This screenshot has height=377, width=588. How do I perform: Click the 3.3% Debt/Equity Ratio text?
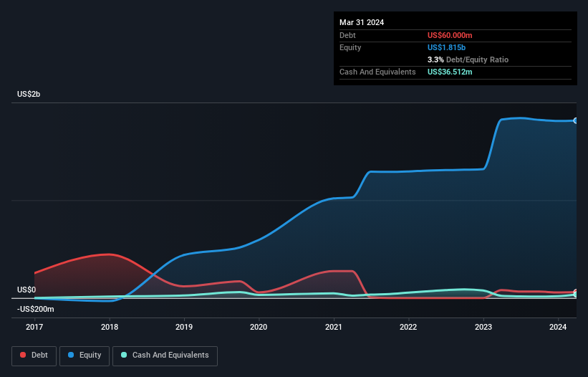pos(468,59)
